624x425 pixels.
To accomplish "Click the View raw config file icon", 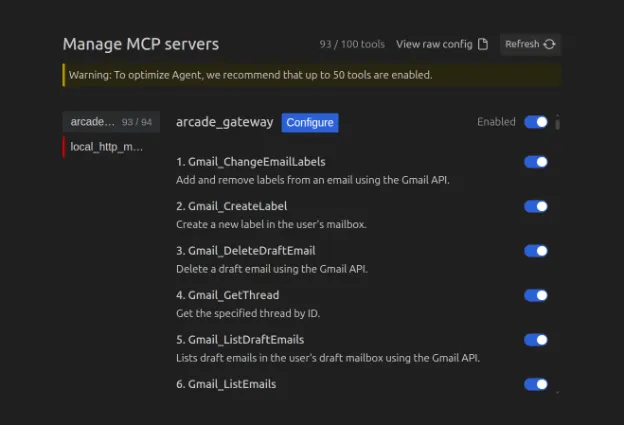I will (483, 44).
